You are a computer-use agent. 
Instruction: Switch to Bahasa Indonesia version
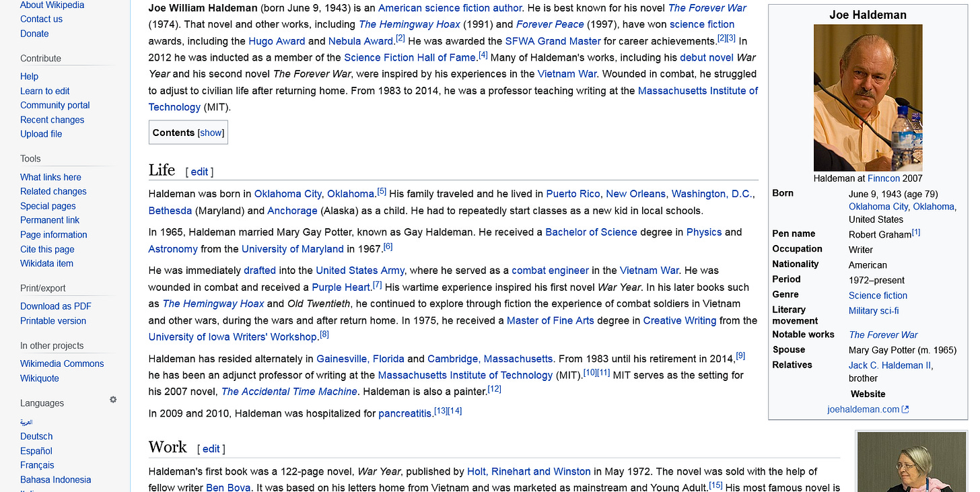(x=55, y=480)
